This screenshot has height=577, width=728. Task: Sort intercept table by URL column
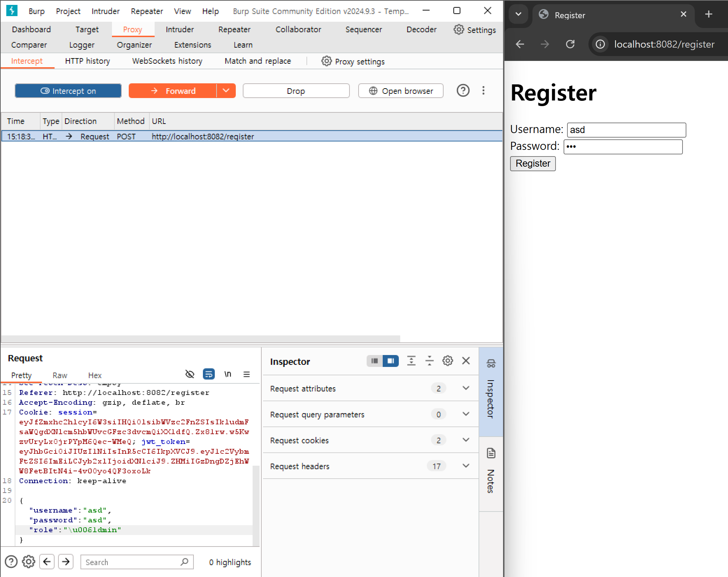point(325,121)
